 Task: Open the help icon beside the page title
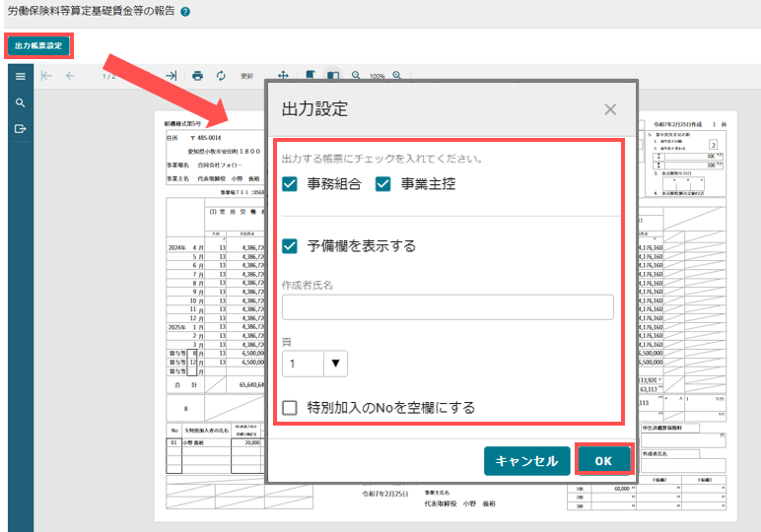185,12
